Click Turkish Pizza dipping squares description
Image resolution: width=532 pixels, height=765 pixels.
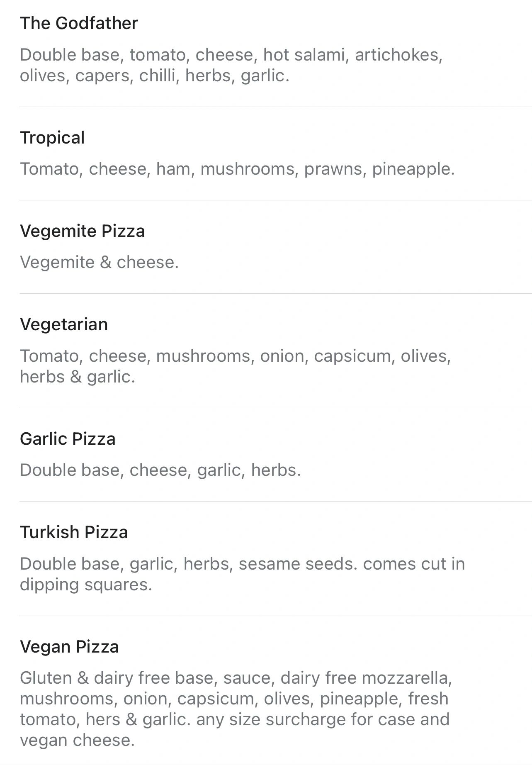pyautogui.click(x=242, y=574)
